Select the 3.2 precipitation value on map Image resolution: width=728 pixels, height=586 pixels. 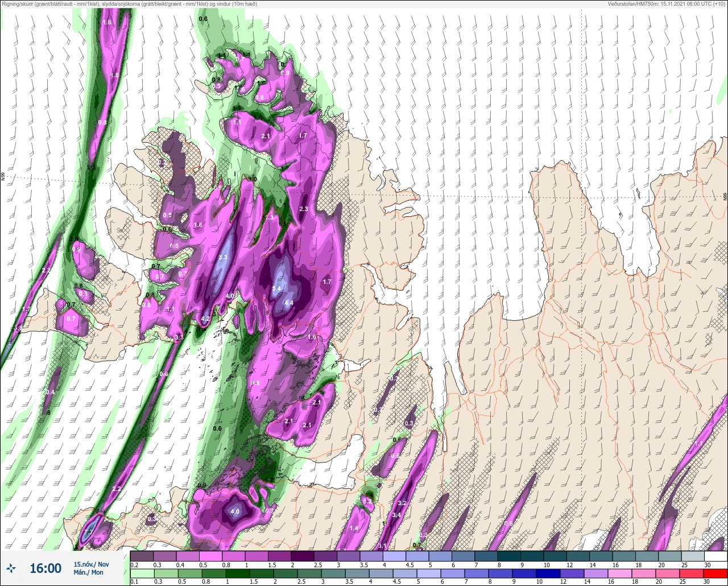tap(402, 503)
